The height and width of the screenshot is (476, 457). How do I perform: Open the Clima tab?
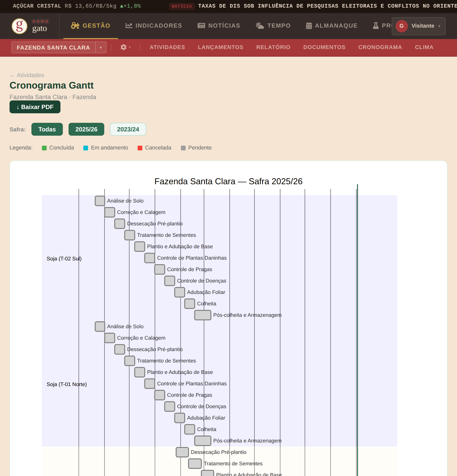(x=424, y=47)
